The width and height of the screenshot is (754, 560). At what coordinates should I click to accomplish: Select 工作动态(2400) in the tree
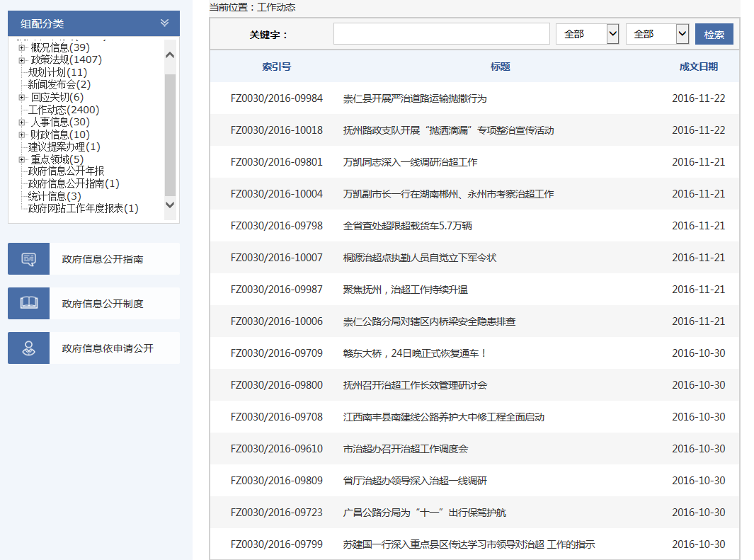64,110
